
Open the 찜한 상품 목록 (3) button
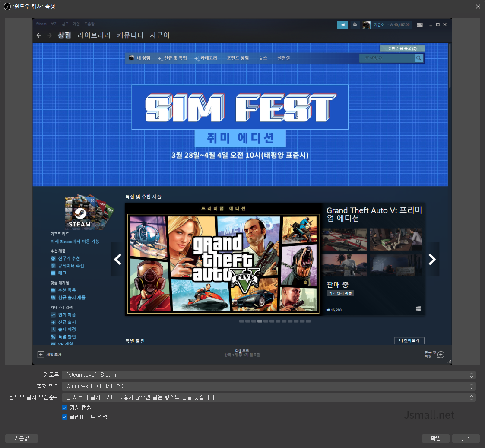pos(402,48)
